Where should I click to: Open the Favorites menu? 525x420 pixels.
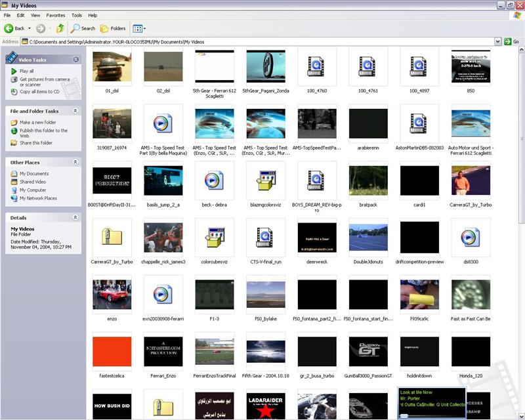click(x=56, y=15)
